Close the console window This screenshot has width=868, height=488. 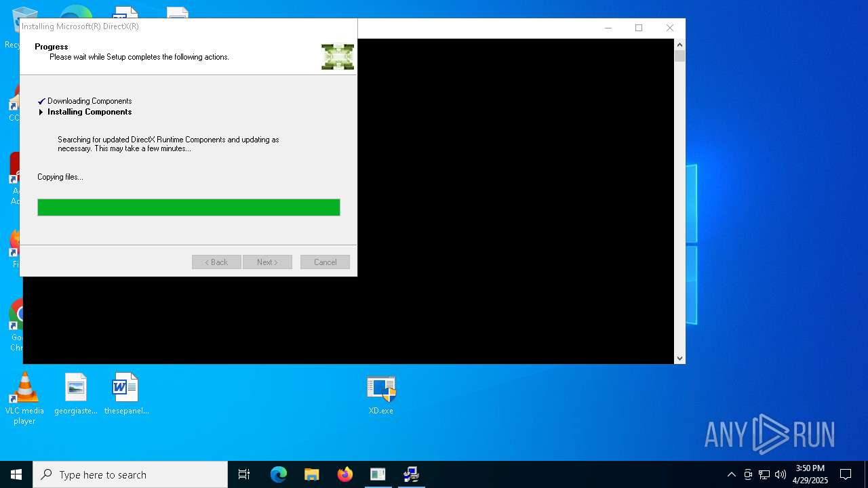(670, 28)
